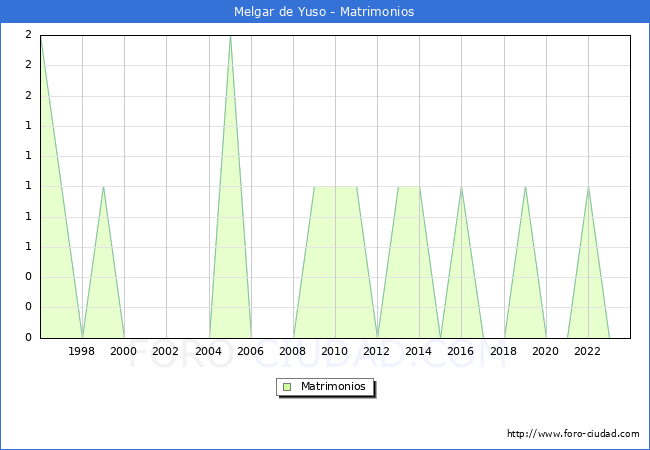Viewport: 650px width, 450px height.
Task: Click the 1998 x-axis label
Action: (81, 351)
